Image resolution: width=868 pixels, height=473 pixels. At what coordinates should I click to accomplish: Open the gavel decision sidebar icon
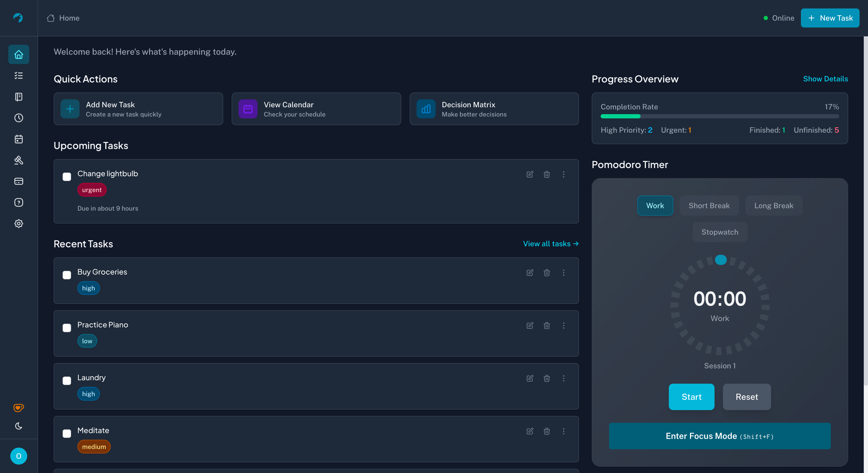(x=18, y=160)
